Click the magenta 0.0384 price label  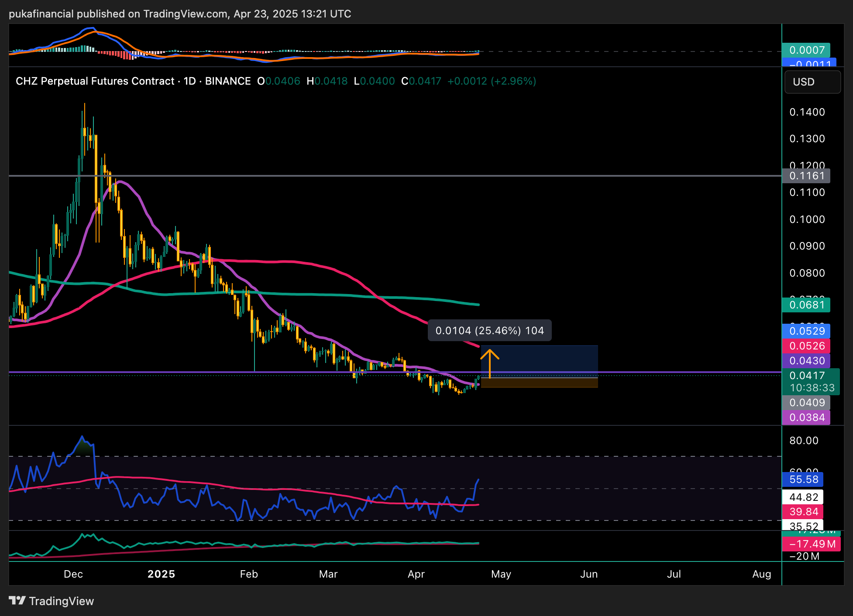click(x=806, y=418)
